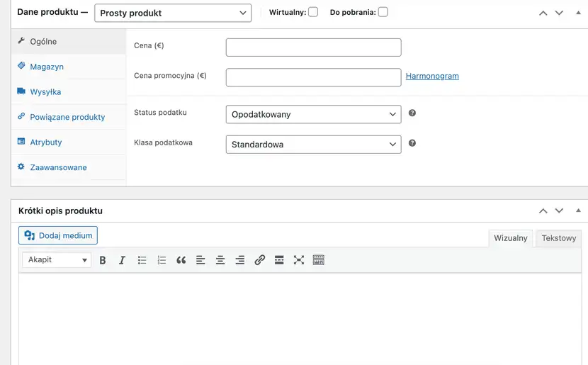This screenshot has width=588, height=365.
Task: Open the Powiązane produkty tab
Action: tap(67, 117)
